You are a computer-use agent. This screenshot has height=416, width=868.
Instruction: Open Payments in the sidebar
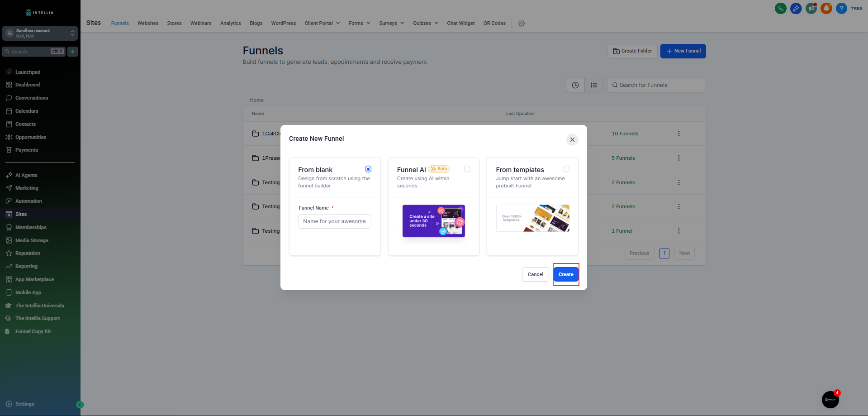click(27, 150)
